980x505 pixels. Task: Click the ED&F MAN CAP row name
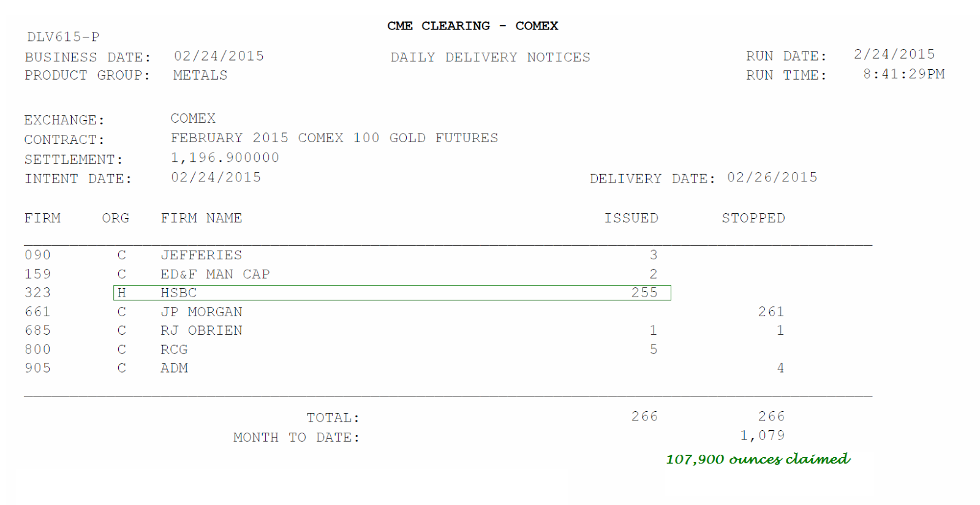coord(214,274)
